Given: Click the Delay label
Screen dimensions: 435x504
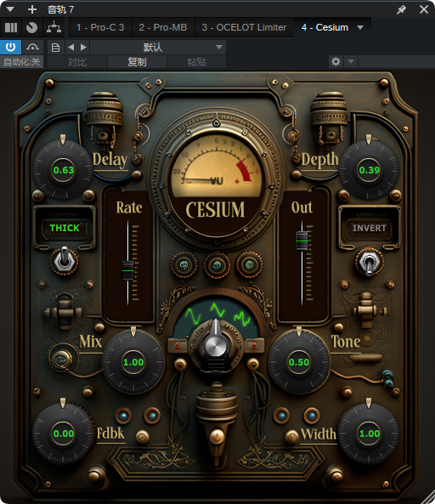Looking at the screenshot, I should click(x=110, y=160).
